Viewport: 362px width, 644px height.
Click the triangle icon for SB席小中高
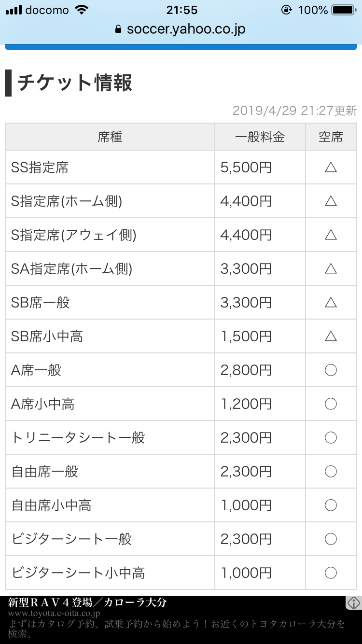point(331,336)
